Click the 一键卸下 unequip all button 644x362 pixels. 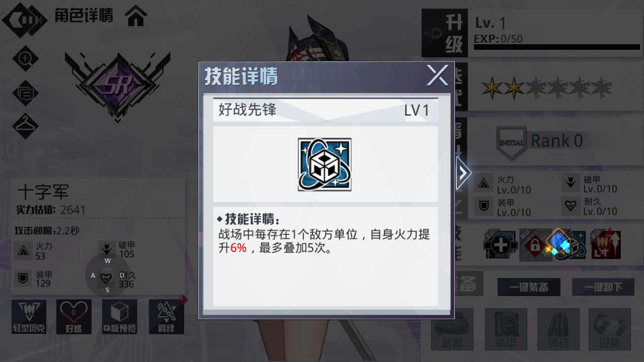pos(603,287)
